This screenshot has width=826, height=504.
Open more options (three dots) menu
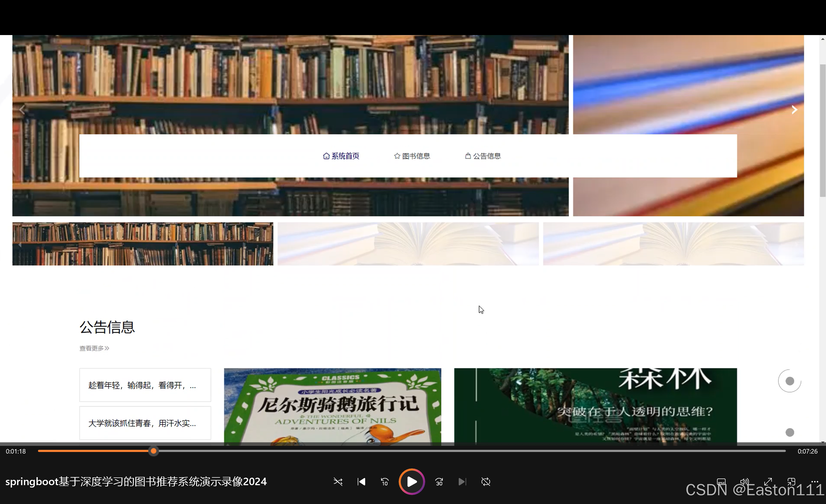815,482
